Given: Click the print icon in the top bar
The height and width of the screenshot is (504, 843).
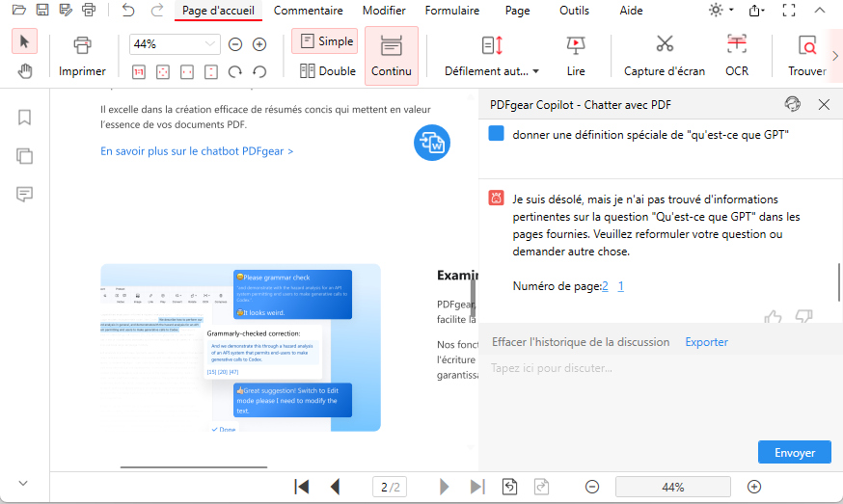Looking at the screenshot, I should (89, 10).
